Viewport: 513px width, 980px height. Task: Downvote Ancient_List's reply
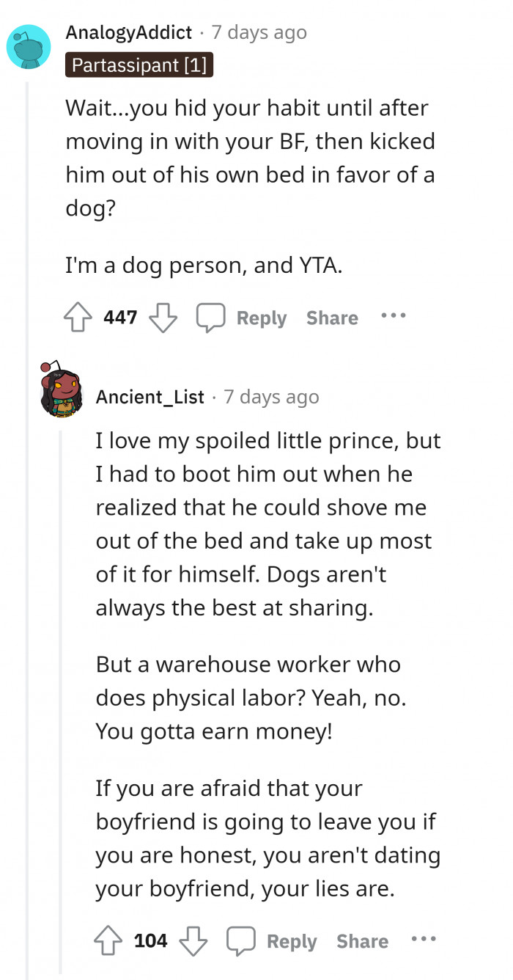coord(193,941)
